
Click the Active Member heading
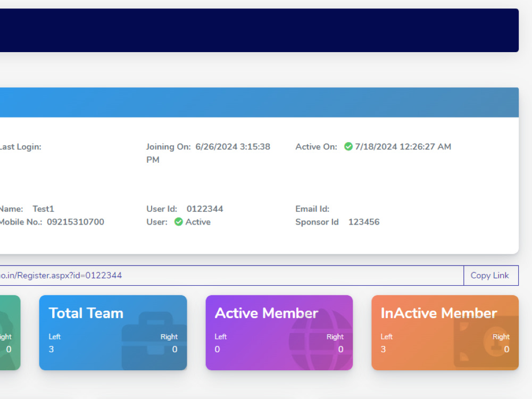tap(267, 313)
